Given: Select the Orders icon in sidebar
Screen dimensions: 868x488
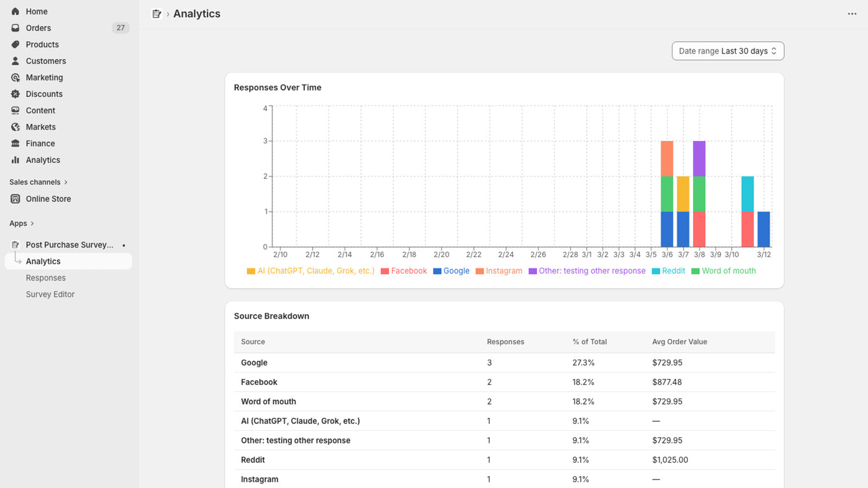Looking at the screenshot, I should coord(15,28).
